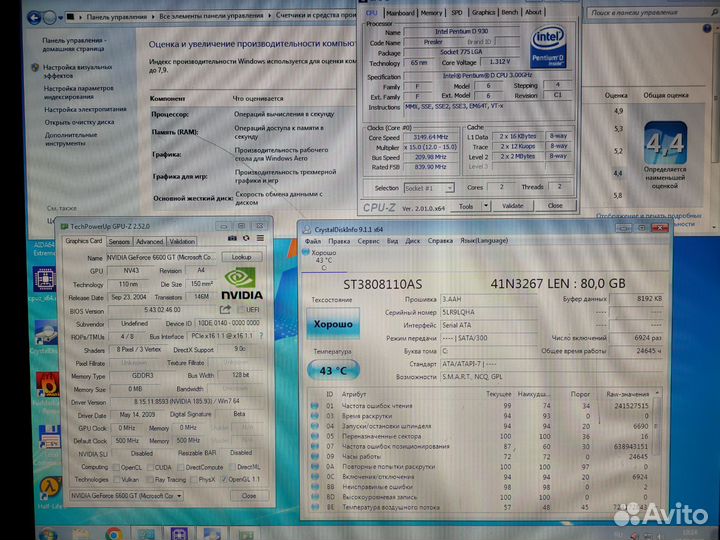Switch to the SPD tab in CPU-Z
This screenshot has width=720, height=540.
[457, 12]
